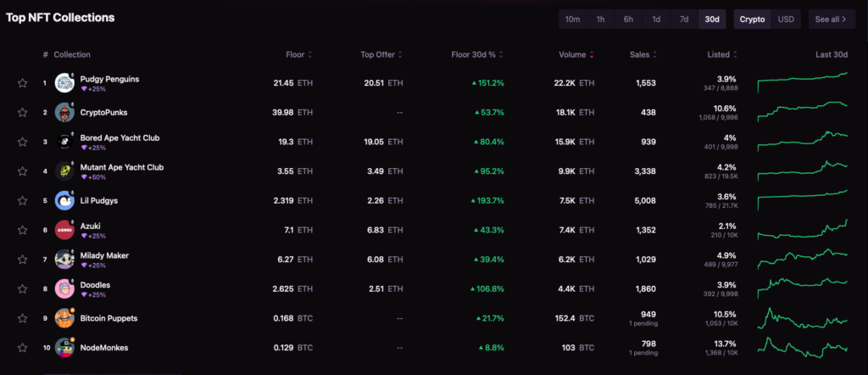This screenshot has width=868, height=375.
Task: Add Milady Maker to favorites via star
Action: tap(22, 260)
